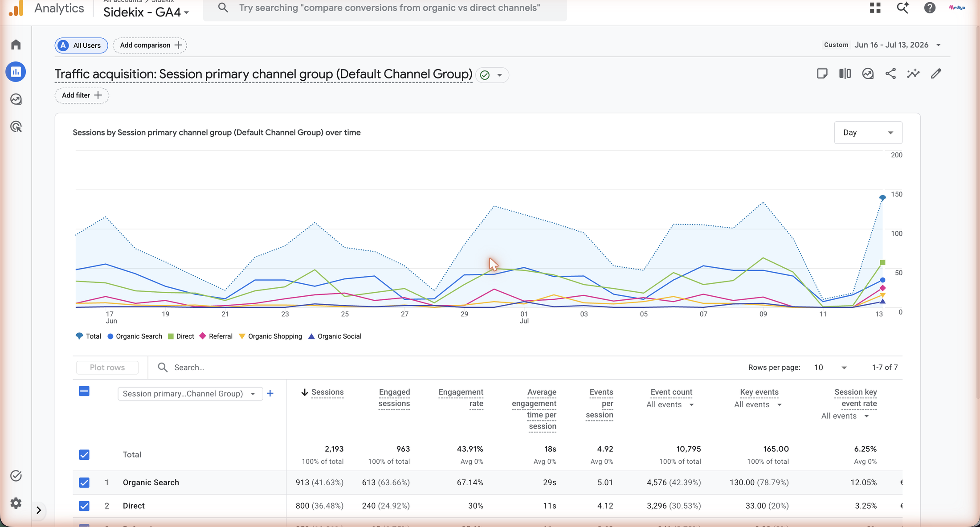Click the table Search field

coord(312,368)
